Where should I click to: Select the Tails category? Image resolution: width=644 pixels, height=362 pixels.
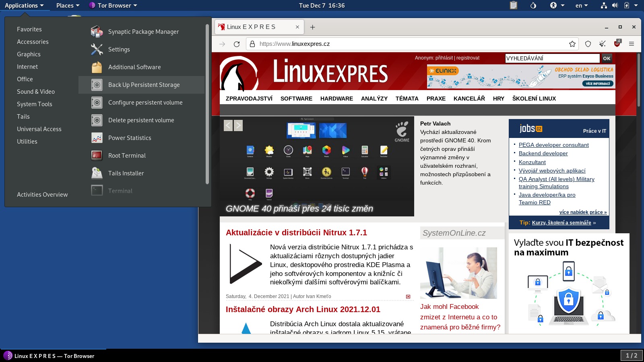pos(23,117)
